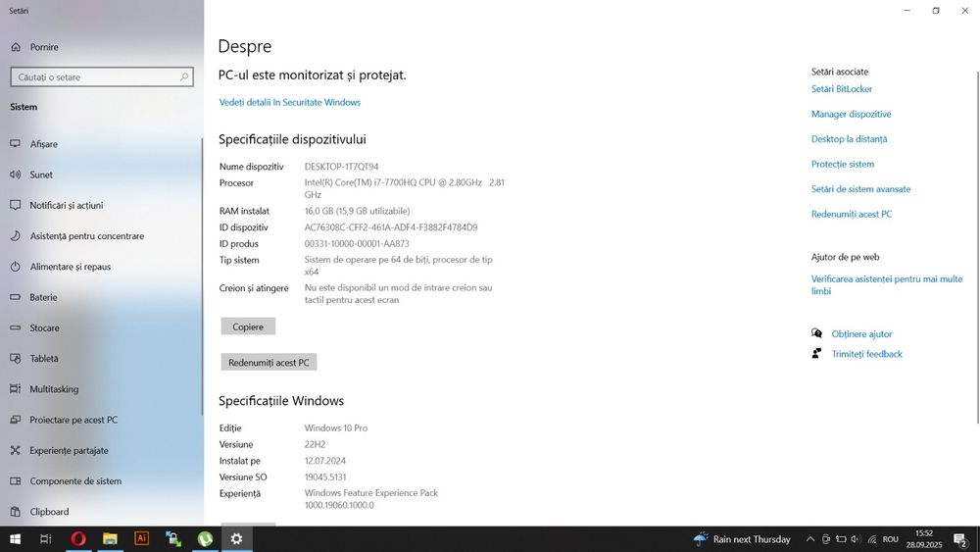
Task: Open weather widget Rain next Thursday
Action: click(x=742, y=539)
